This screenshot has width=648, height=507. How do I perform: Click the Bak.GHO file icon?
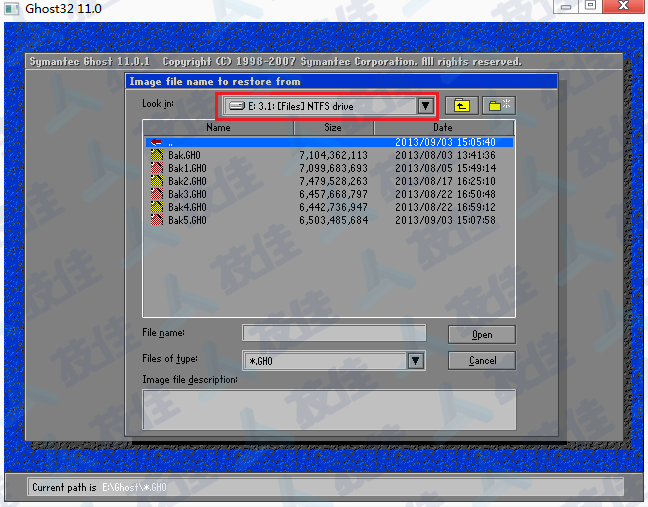tap(157, 155)
